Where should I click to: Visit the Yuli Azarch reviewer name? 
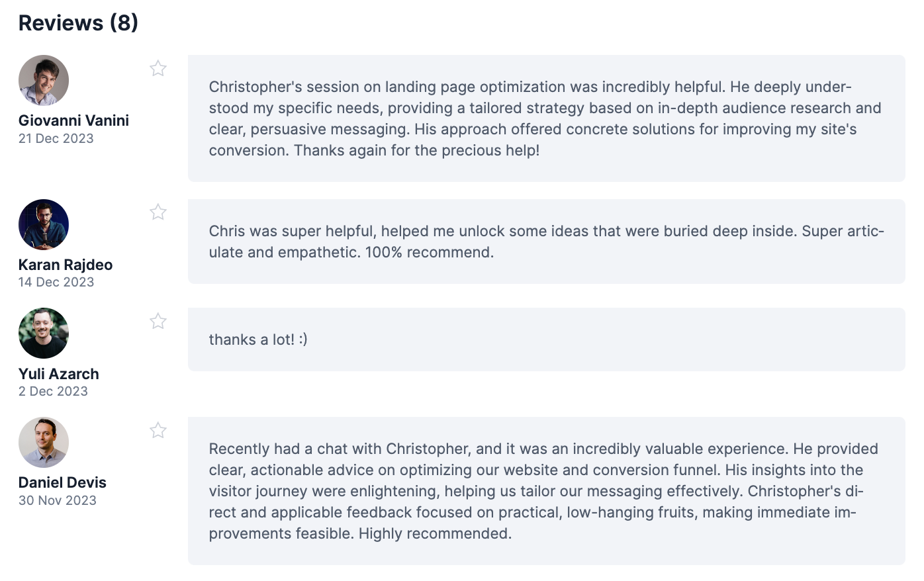pyautogui.click(x=59, y=374)
